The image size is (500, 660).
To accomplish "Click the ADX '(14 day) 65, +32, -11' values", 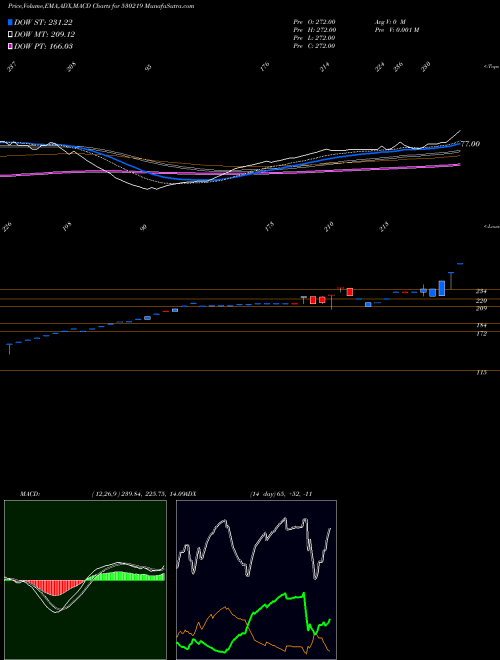I will click(x=281, y=494).
